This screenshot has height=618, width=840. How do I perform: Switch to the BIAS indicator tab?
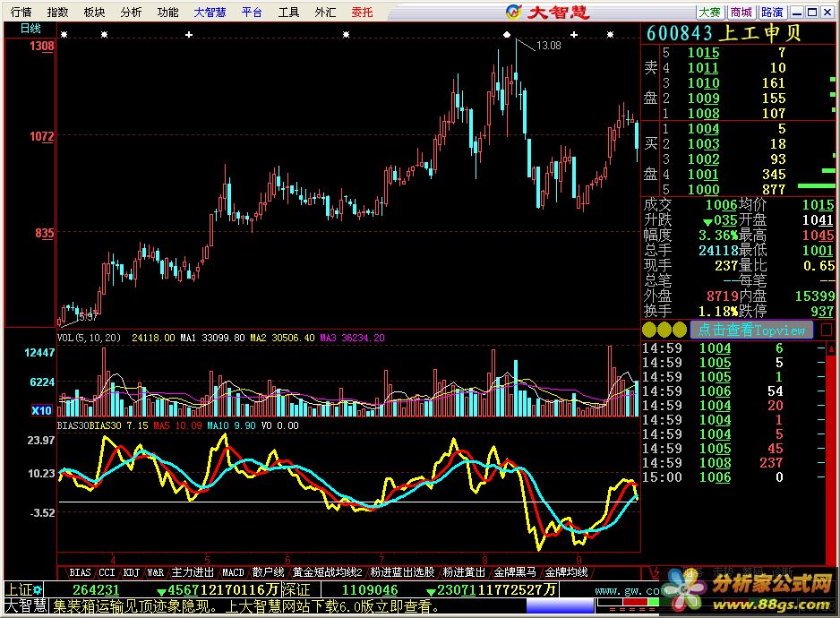pyautogui.click(x=80, y=572)
